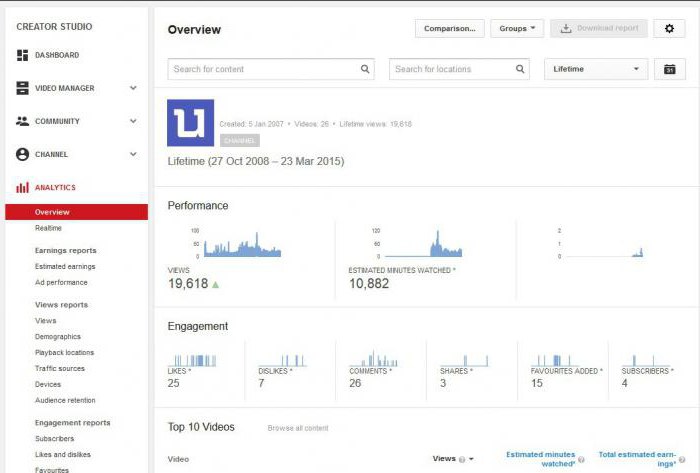Click the Engagement reports heading
Image resolution: width=700 pixels, height=473 pixels.
(x=72, y=423)
